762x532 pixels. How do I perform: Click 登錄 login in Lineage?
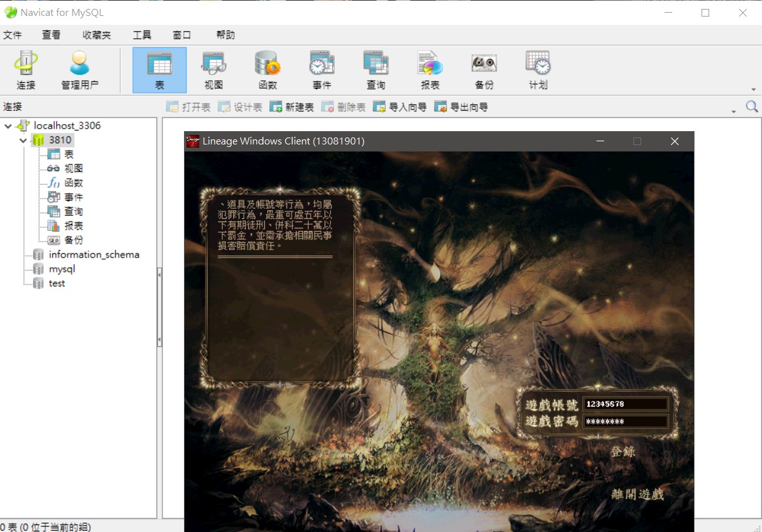click(623, 452)
